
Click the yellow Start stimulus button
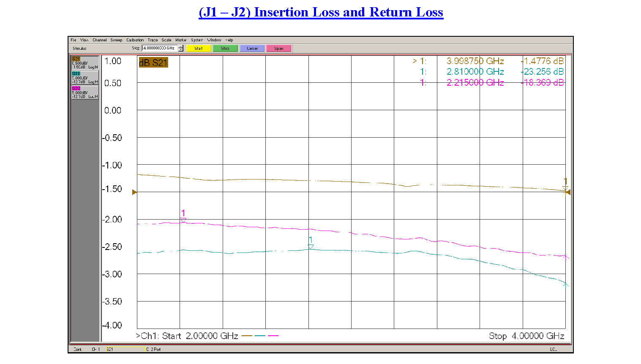tap(198, 49)
